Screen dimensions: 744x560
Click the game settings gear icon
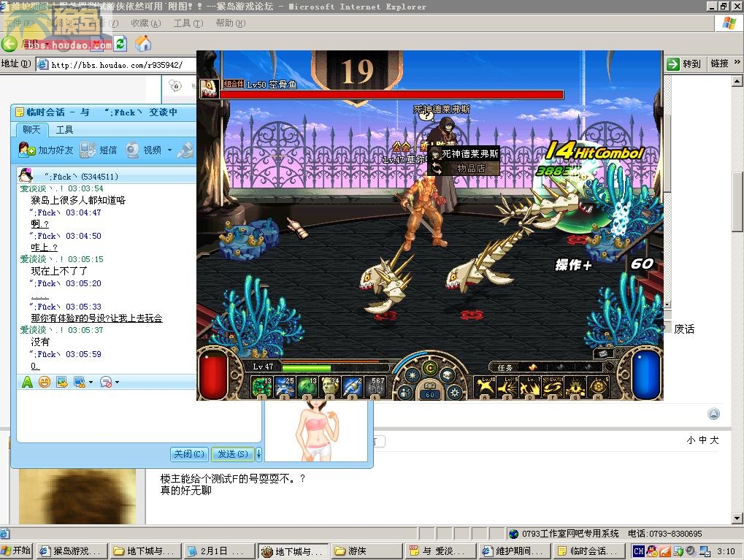pyautogui.click(x=455, y=393)
